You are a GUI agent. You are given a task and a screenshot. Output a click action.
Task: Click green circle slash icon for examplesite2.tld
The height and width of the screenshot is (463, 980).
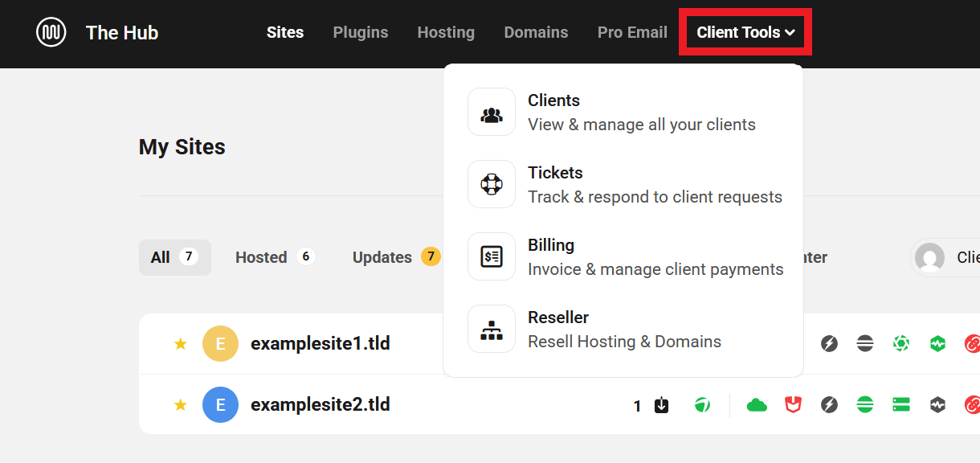(703, 405)
